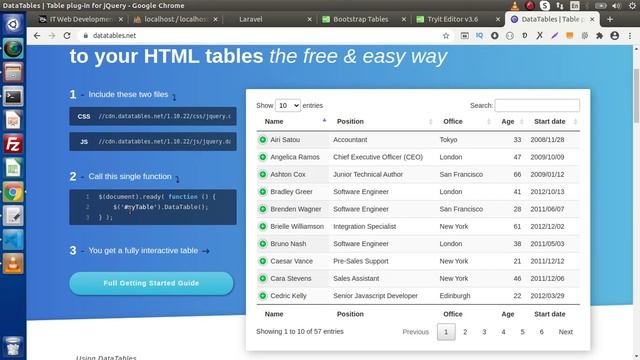Switch to localhost tab
640x360 pixels.
pos(176,19)
